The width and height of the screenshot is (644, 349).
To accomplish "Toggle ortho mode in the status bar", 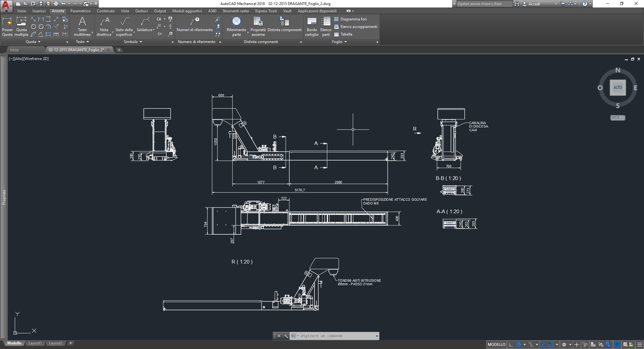I will click(x=511, y=345).
